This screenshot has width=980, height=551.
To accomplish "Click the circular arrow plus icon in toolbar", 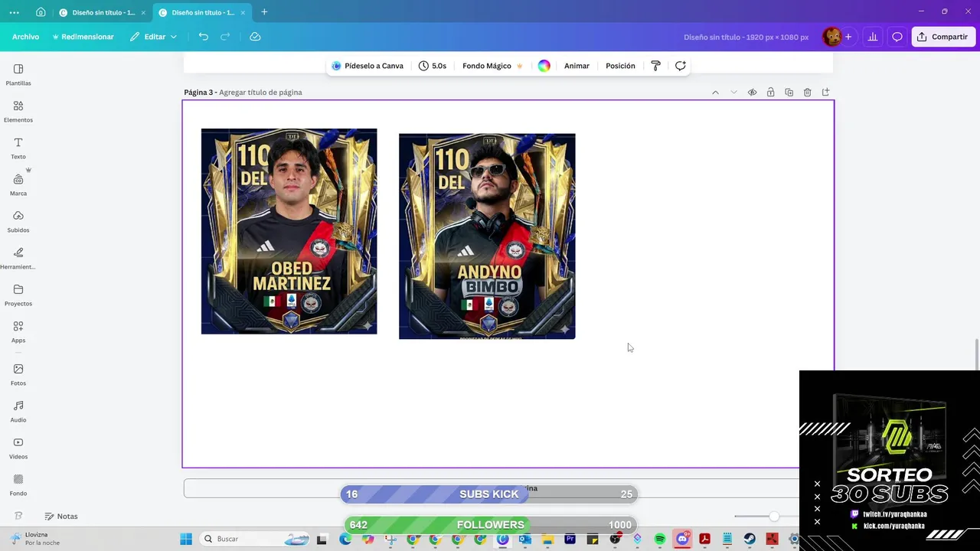I will click(680, 66).
